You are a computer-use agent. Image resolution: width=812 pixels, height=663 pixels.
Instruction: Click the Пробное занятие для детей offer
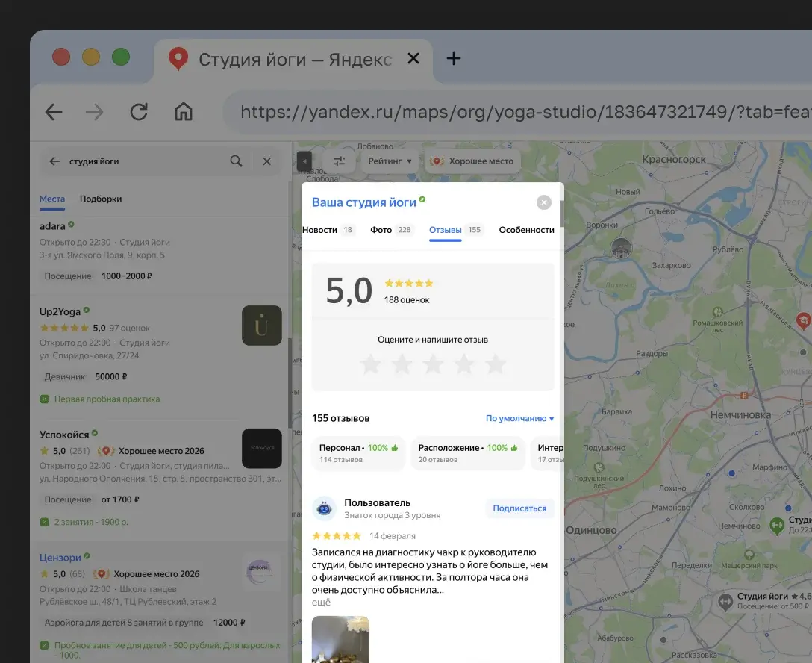(160, 650)
